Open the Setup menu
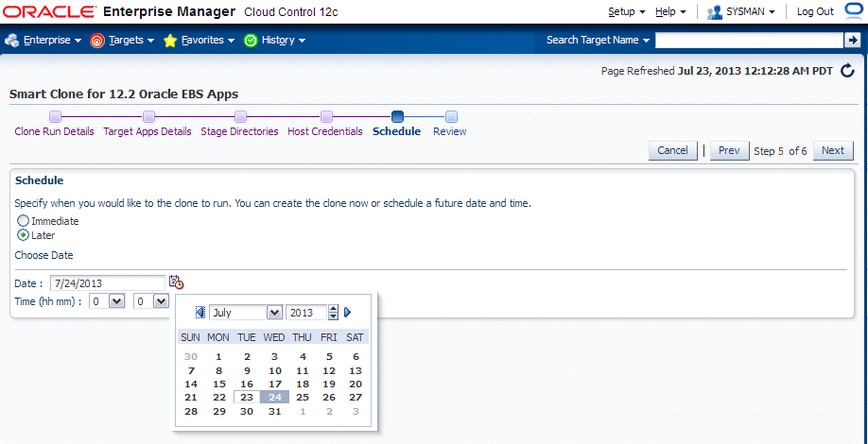Viewport: 868px width, 444px height. click(x=627, y=11)
